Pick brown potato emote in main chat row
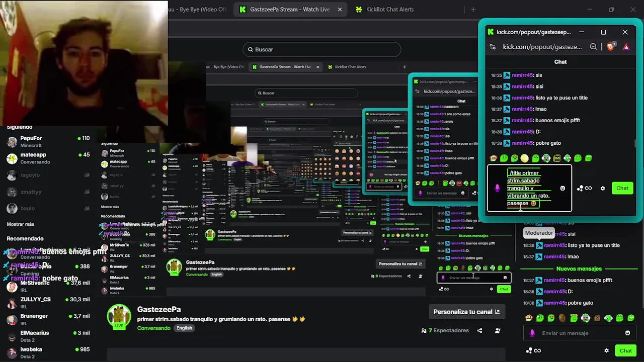Screen dimensions: 644x362 click(562, 318)
